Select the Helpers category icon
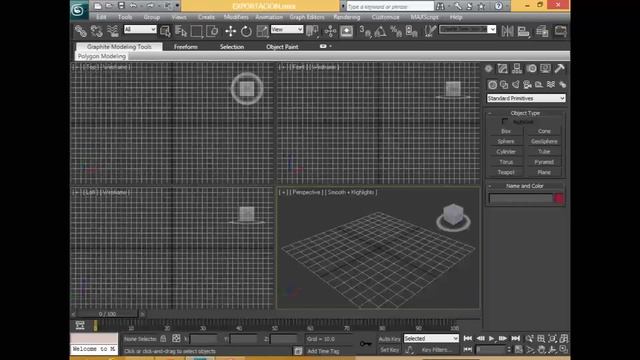The width and height of the screenshot is (640, 360). click(x=539, y=84)
